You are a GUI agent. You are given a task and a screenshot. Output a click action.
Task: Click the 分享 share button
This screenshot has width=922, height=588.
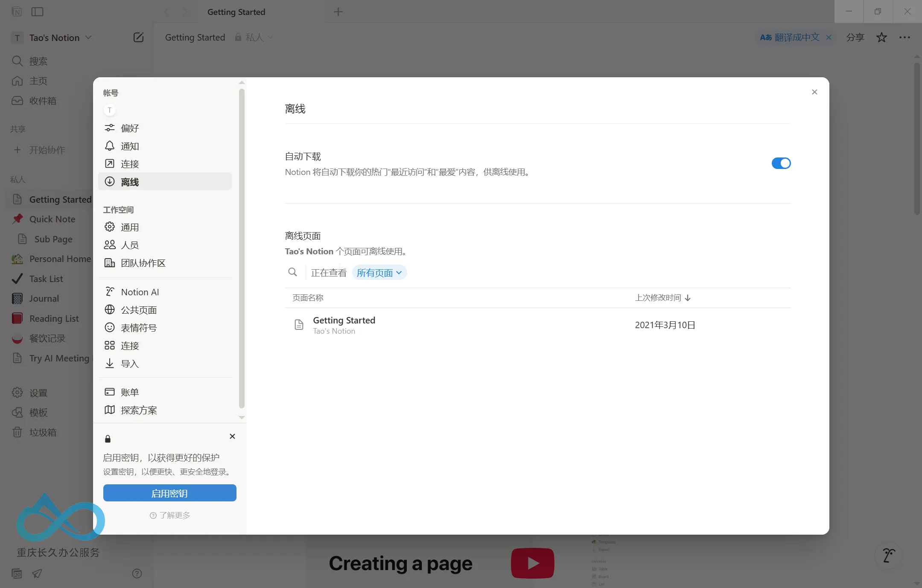point(855,38)
